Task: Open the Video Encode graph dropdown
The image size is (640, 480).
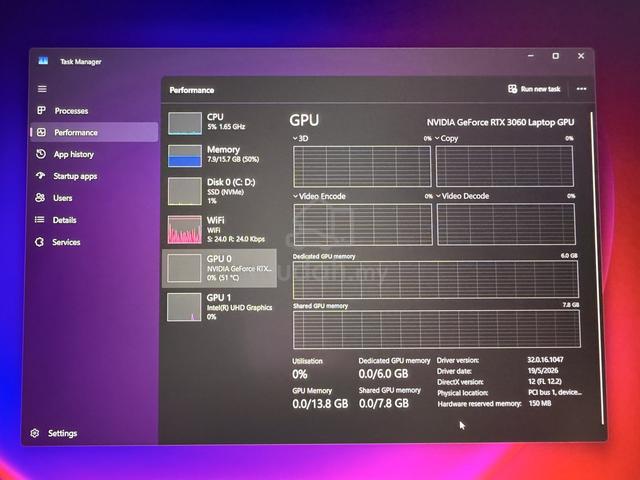Action: [296, 196]
